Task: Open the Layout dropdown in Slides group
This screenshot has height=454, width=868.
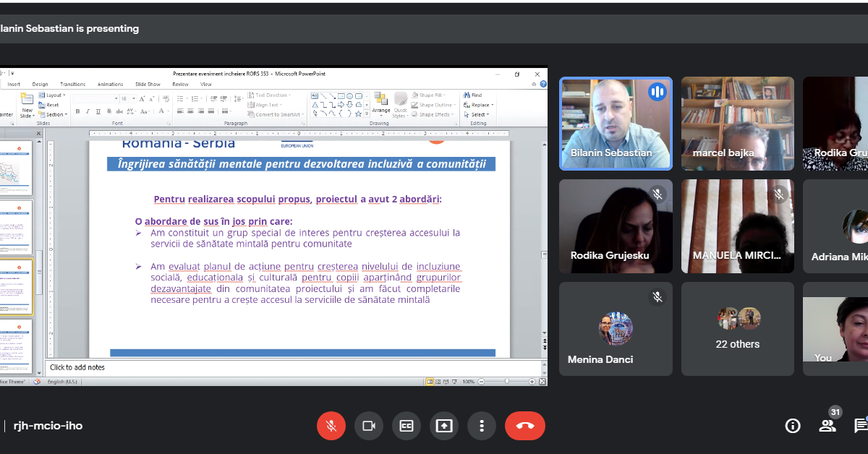Action: pos(53,95)
